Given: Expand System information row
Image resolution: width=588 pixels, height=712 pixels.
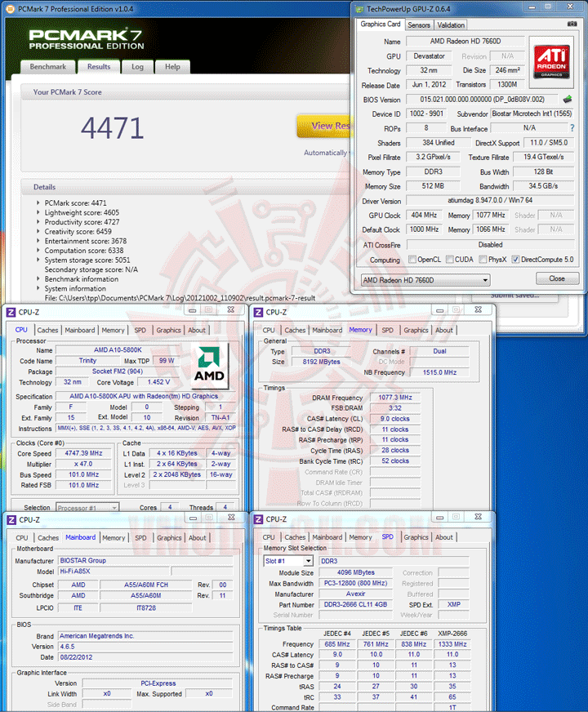Looking at the screenshot, I should [38, 288].
